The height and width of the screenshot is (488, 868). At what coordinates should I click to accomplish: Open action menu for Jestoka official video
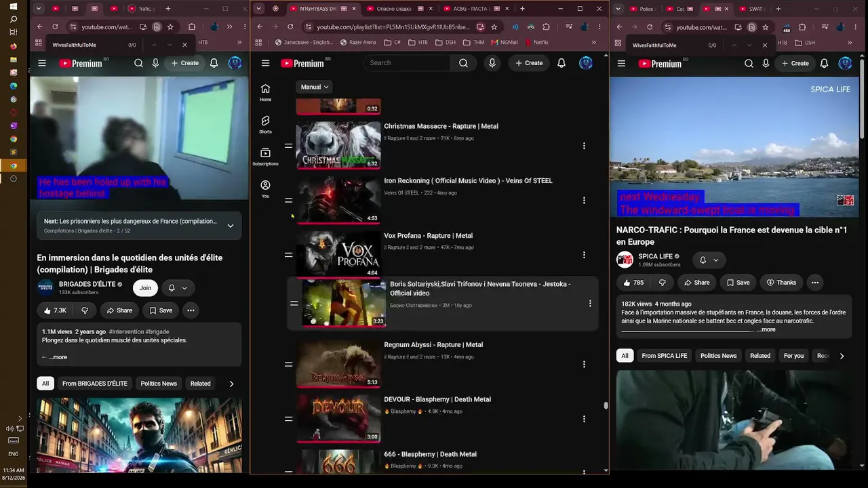point(590,303)
